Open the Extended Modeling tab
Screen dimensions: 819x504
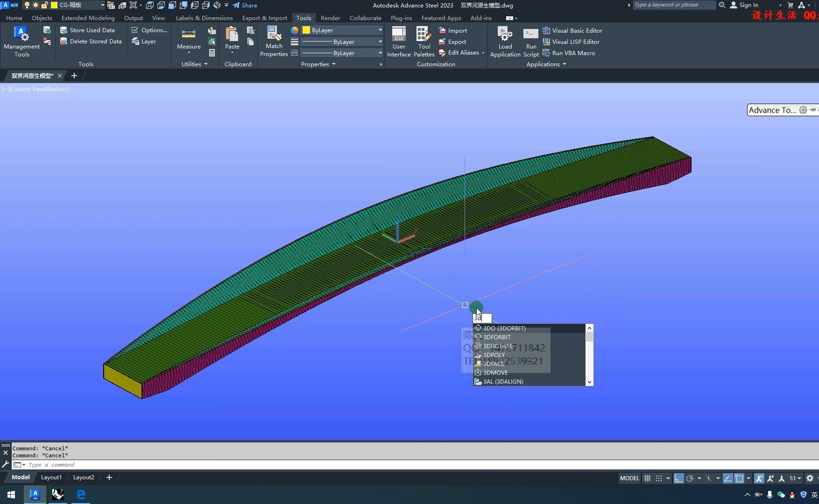pyautogui.click(x=88, y=18)
